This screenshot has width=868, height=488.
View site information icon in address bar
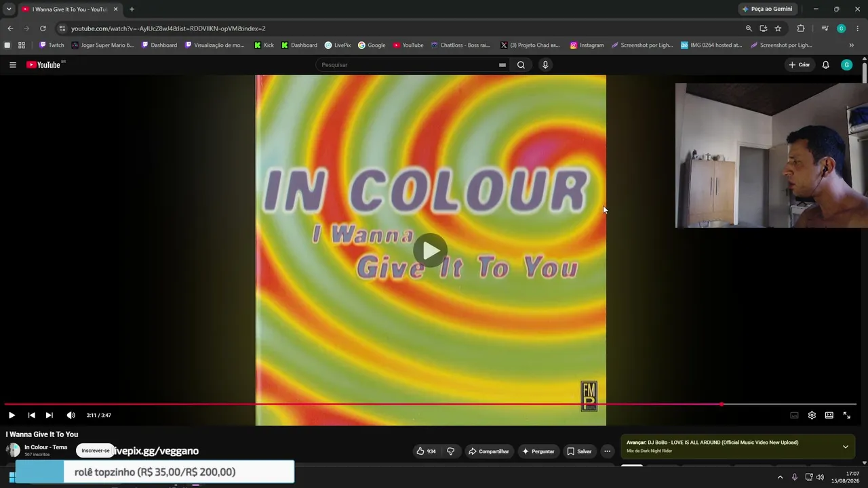[x=62, y=28]
